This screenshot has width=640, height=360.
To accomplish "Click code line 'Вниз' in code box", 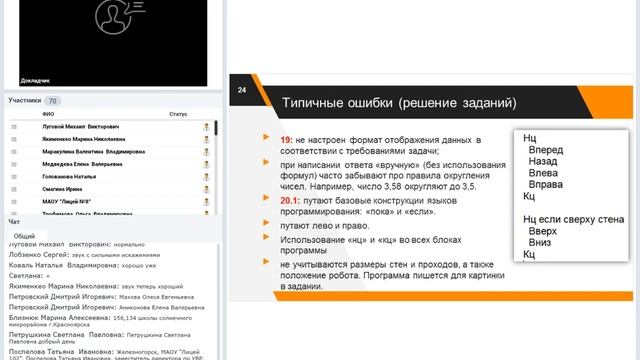I will click(x=540, y=242).
